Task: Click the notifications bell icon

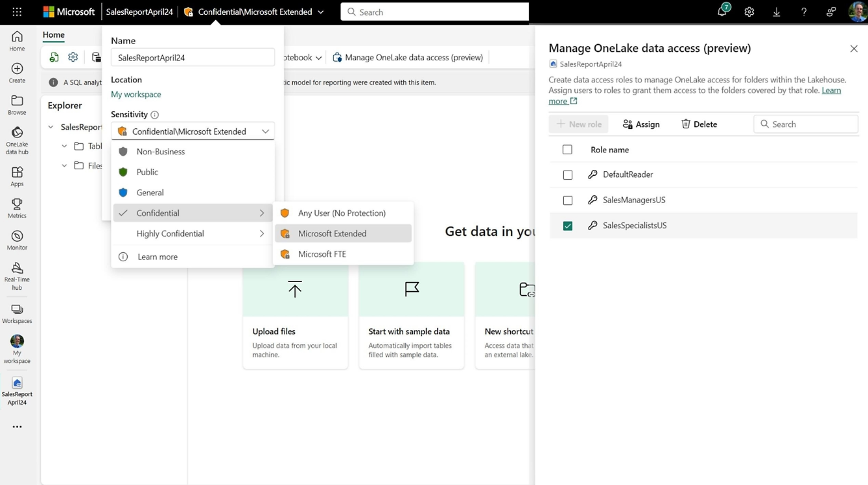Action: (x=721, y=12)
